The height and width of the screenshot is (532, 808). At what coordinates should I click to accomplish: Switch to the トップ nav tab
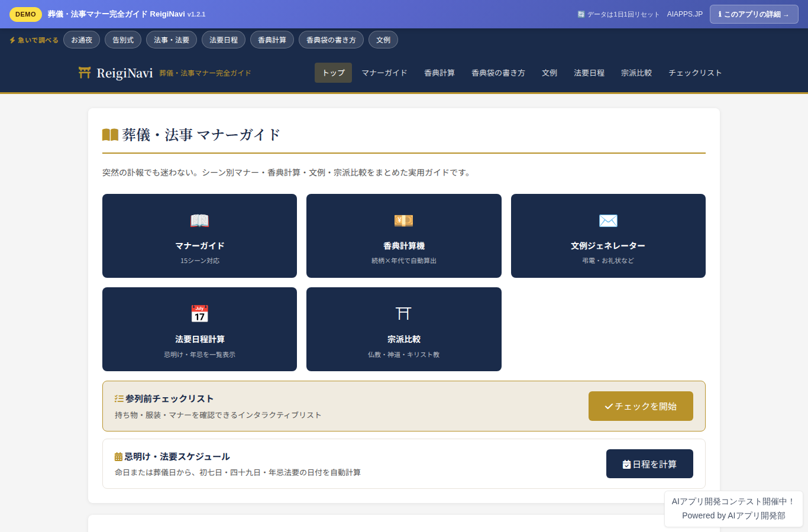click(x=333, y=73)
